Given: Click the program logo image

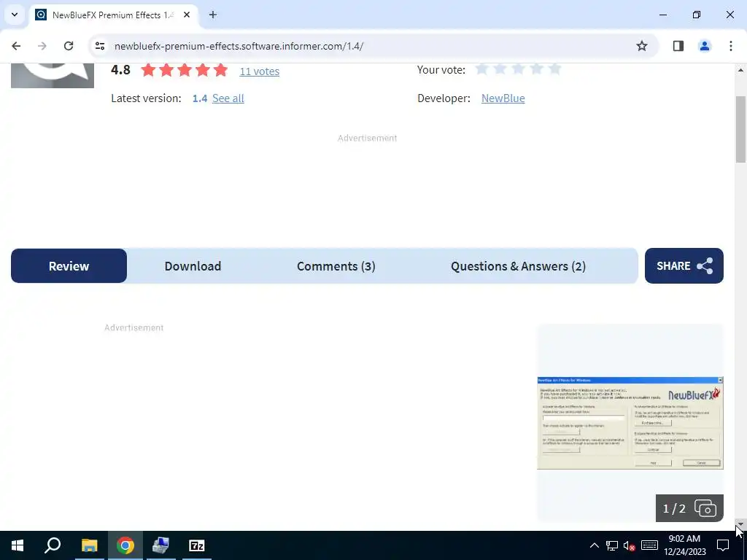Looking at the screenshot, I should (53, 75).
